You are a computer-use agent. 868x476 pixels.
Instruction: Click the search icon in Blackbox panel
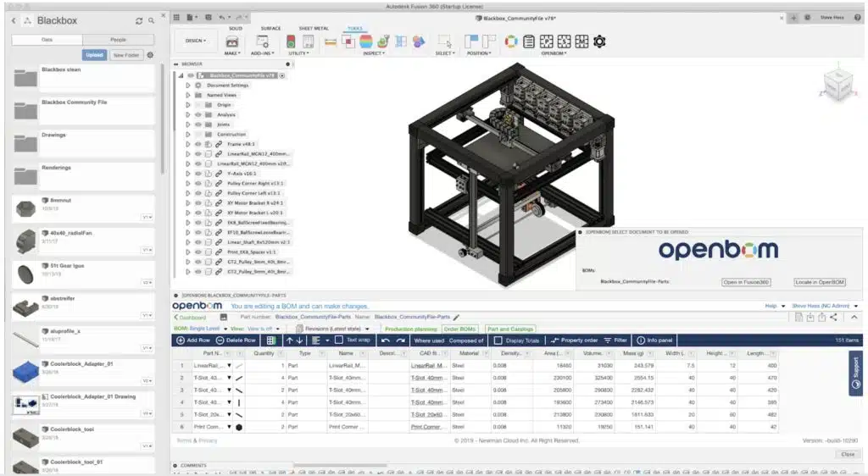(x=151, y=20)
